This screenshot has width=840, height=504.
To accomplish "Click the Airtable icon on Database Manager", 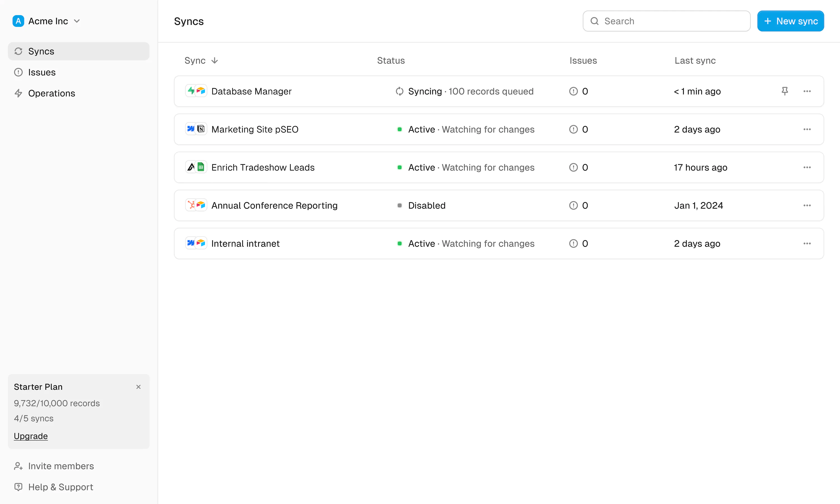I will pos(201,91).
